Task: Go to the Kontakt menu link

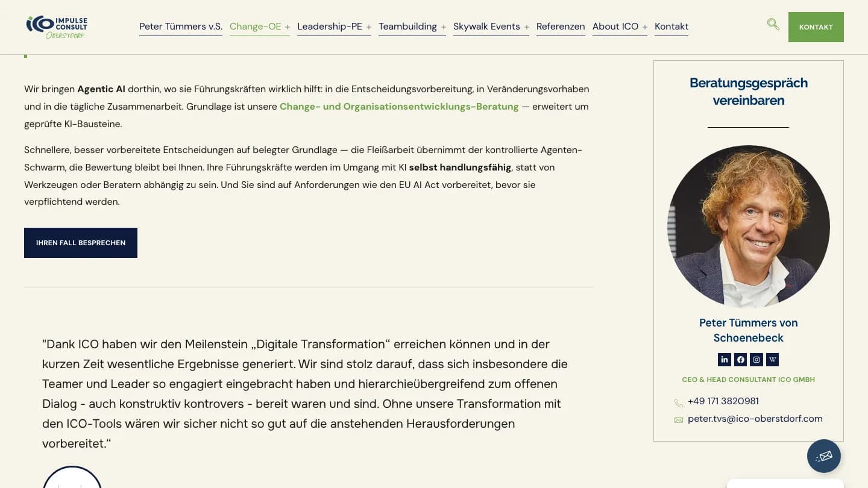Action: (671, 27)
